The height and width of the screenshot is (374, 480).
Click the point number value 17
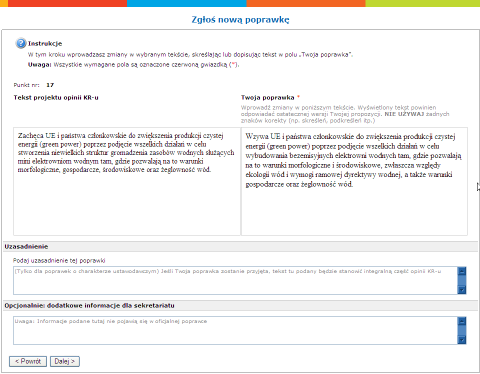click(50, 85)
